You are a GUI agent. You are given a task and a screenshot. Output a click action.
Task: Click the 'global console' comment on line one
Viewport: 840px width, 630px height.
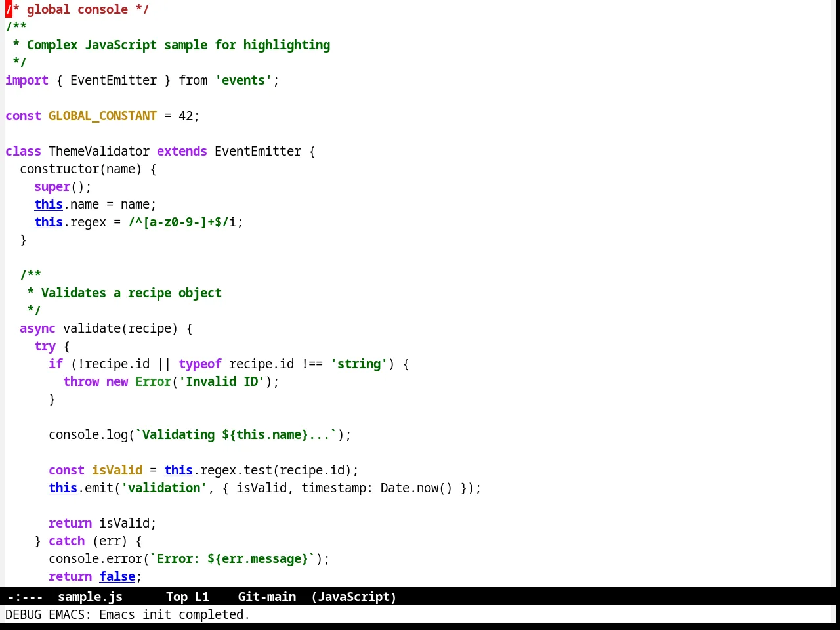pyautogui.click(x=77, y=9)
